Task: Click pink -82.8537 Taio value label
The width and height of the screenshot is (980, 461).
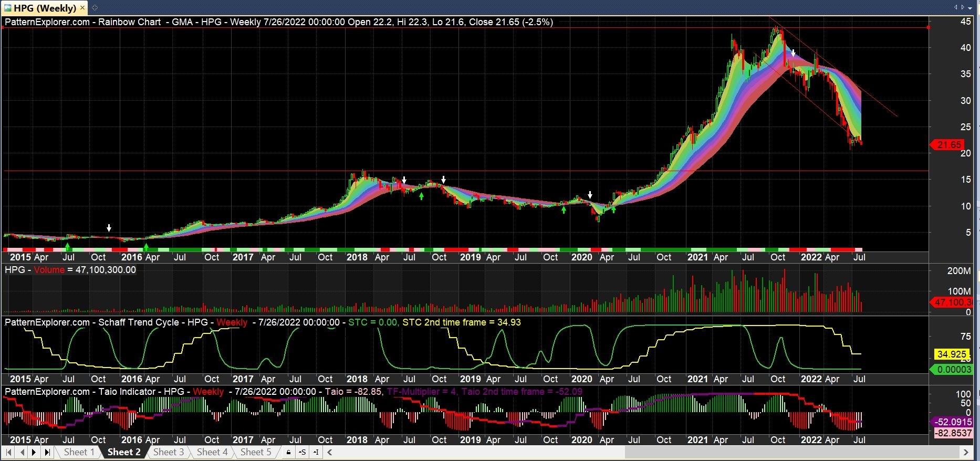Action: point(953,433)
